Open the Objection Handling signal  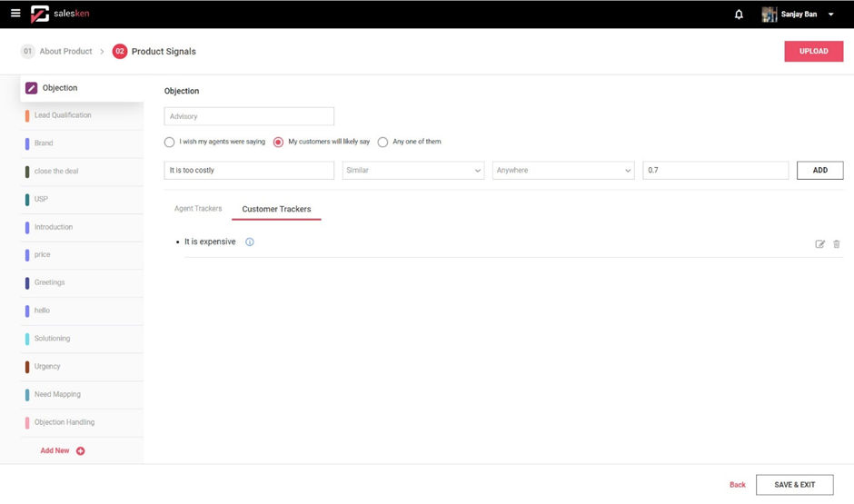(83, 422)
